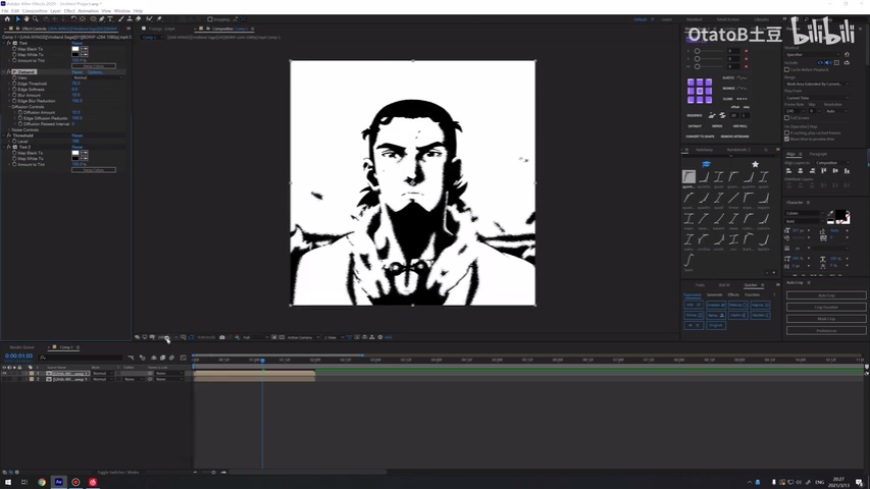This screenshot has width=870, height=489.
Task: Toggle Tint 2 effect fx switch
Action: [x=9, y=147]
